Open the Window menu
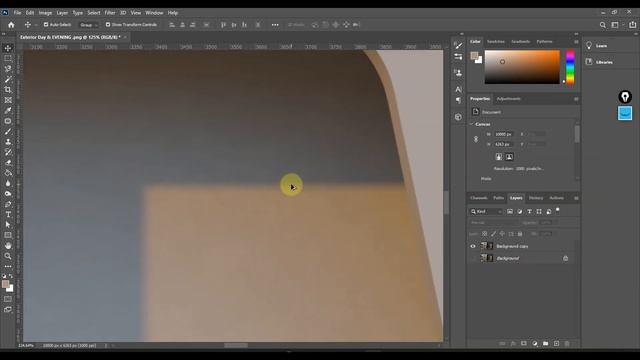The width and height of the screenshot is (640, 360). pyautogui.click(x=154, y=13)
